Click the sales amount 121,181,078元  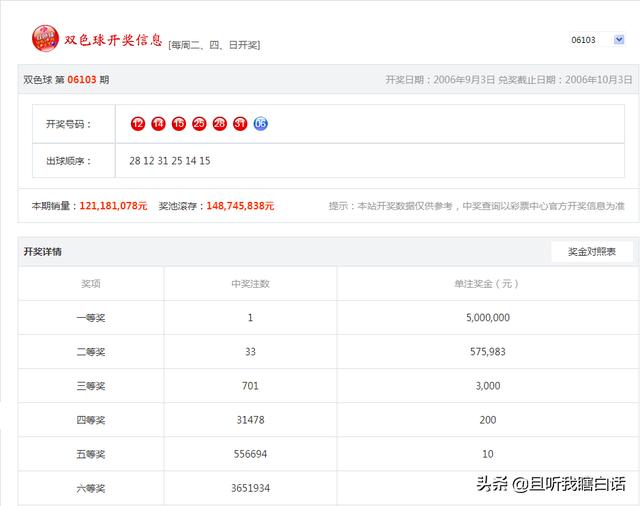113,206
